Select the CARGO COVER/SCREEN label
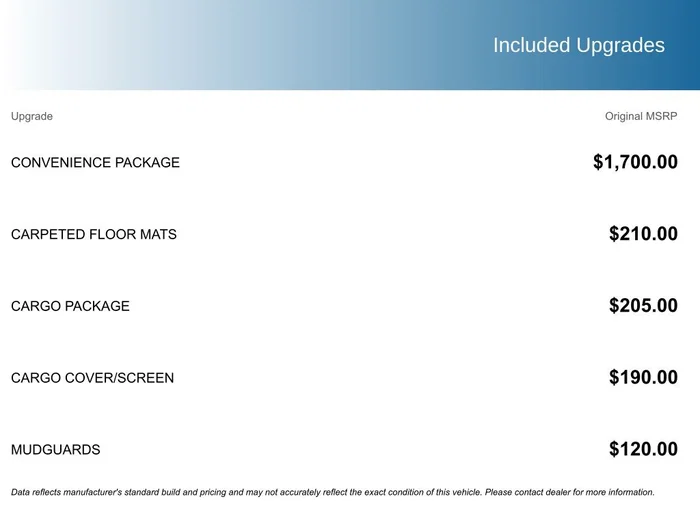The image size is (700, 525). (x=92, y=378)
